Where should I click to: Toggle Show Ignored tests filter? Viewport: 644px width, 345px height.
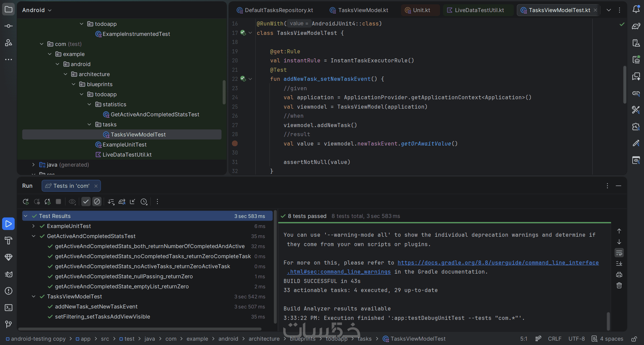coord(97,202)
